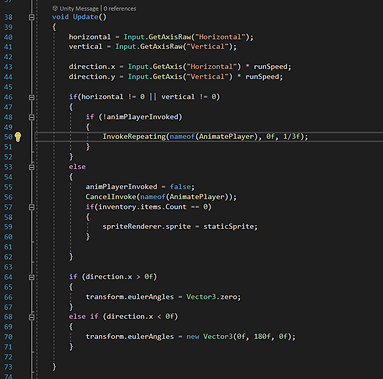Screen dimensions: 383x379
Task: Click line number 64 in the gutter
Action: click(x=8, y=277)
